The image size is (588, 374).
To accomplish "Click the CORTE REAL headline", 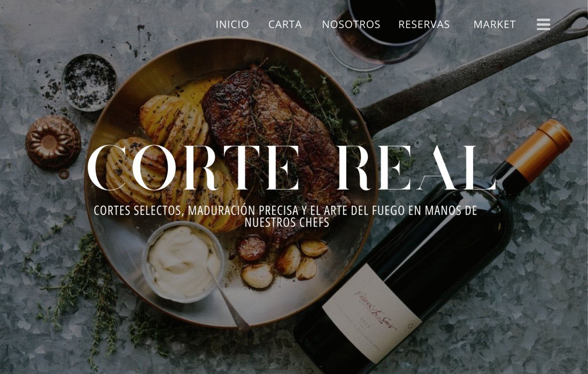I will click(292, 168).
